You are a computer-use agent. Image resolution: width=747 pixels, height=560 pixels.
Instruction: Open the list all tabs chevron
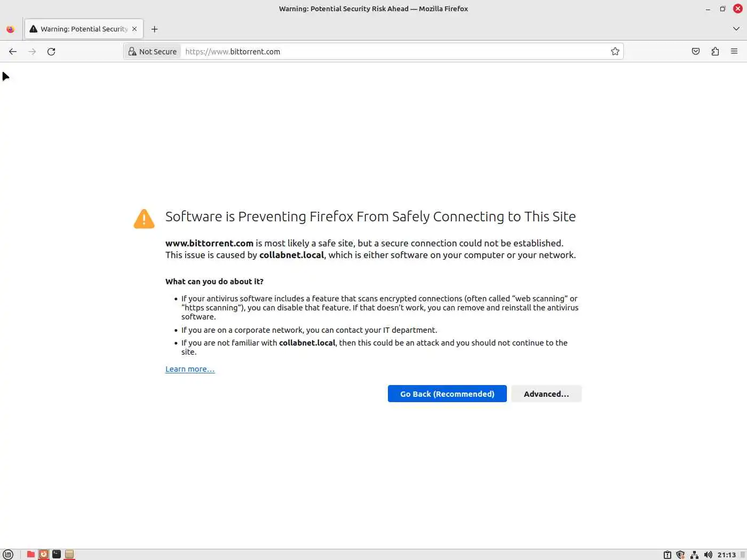point(736,29)
